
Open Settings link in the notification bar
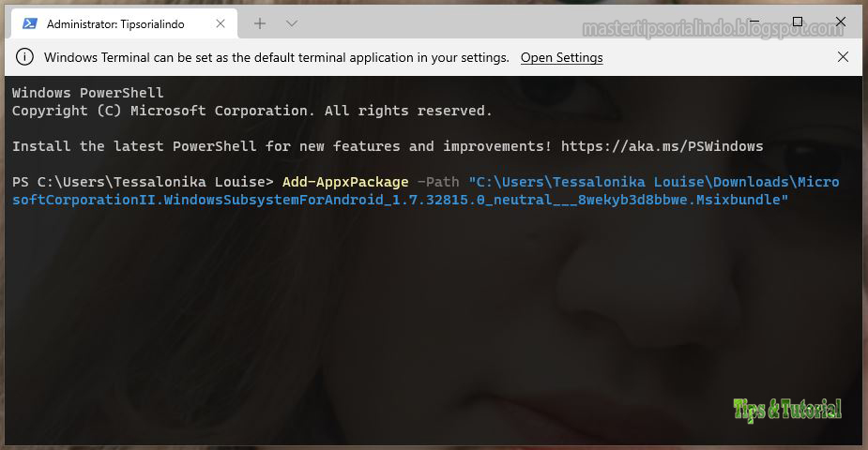(561, 57)
